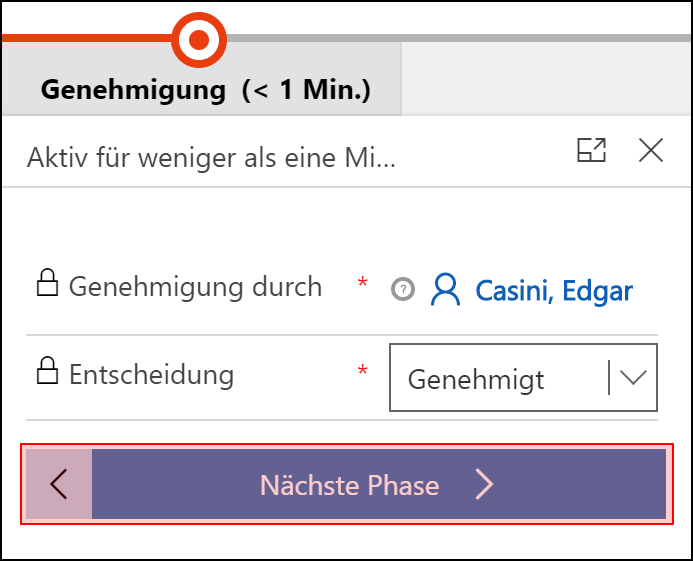Click the lock icon beside Genehmigung durch
Screen dimensions: 693x561
pyautogui.click(x=47, y=282)
